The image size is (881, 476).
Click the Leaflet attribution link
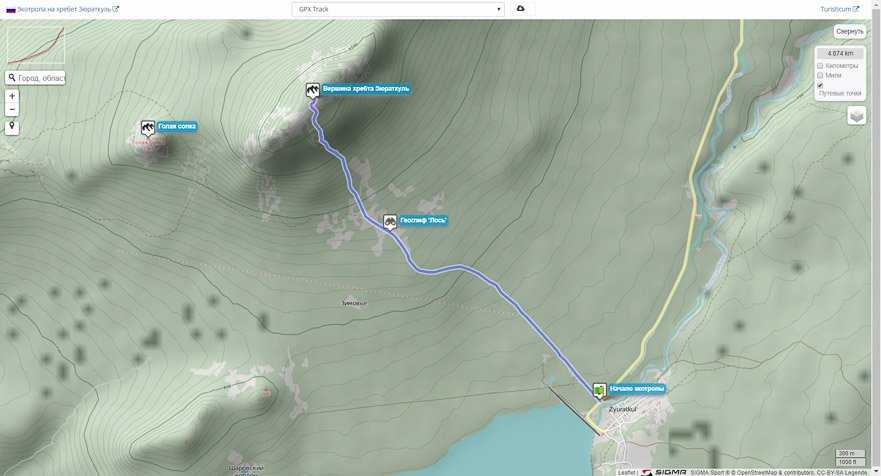tap(625, 472)
